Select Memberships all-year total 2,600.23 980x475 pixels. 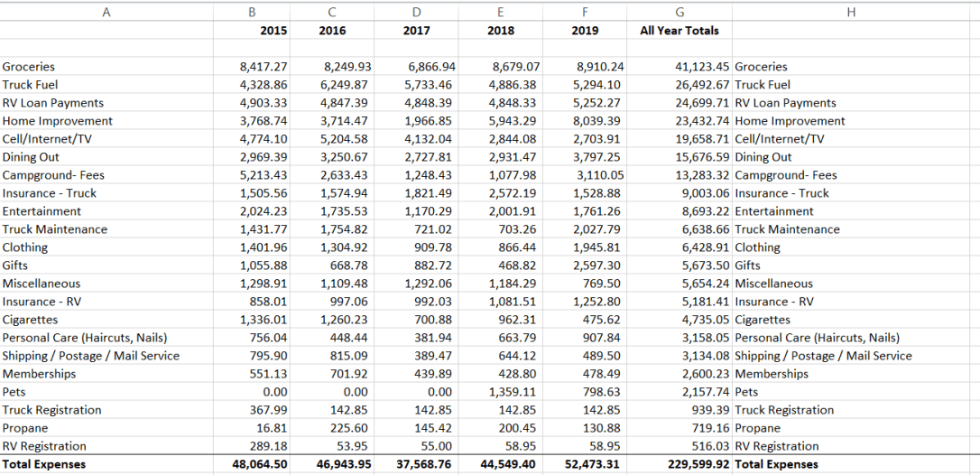706,374
